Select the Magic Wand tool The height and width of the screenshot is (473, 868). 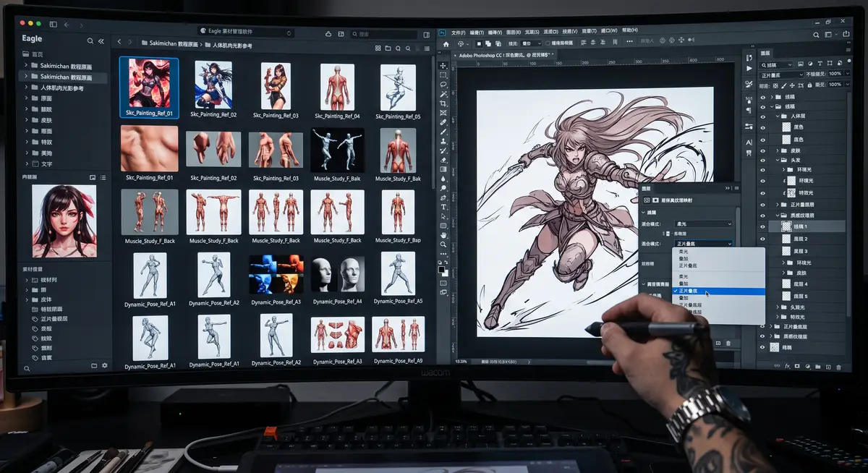click(443, 94)
